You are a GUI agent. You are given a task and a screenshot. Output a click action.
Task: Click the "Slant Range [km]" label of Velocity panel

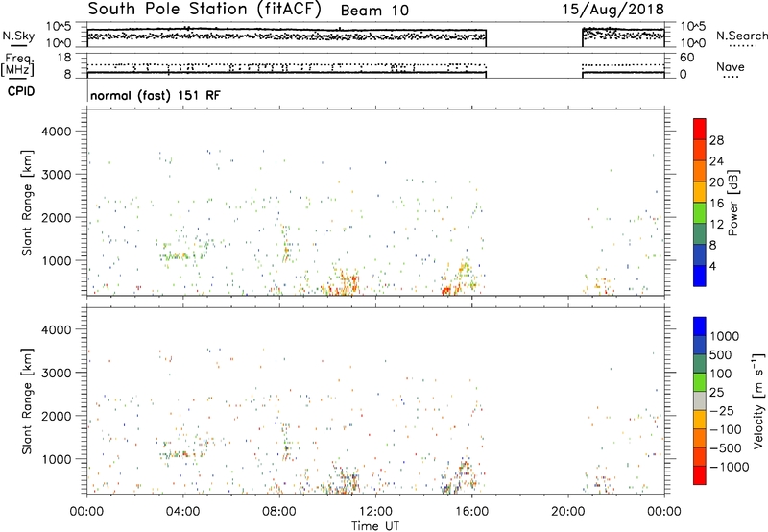pyautogui.click(x=28, y=400)
